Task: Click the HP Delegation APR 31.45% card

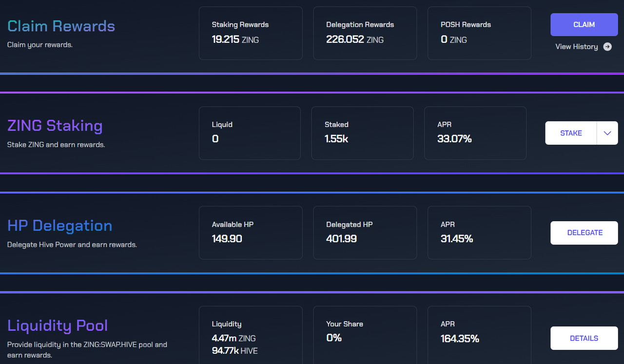Action: coord(479,233)
